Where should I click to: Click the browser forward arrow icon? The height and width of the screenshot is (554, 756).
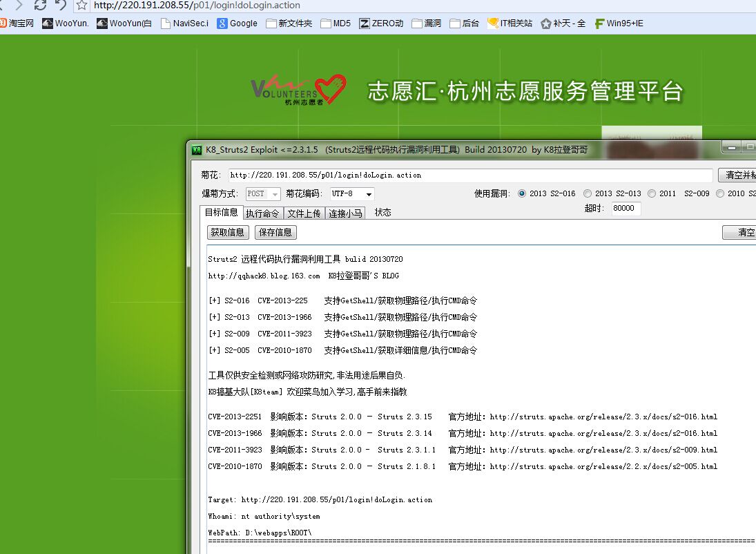(x=19, y=5)
